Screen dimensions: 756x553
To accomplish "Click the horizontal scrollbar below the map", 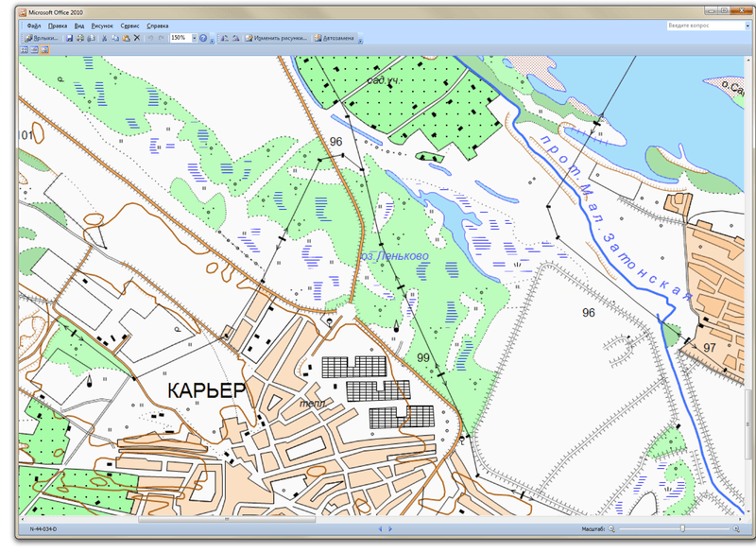I will click(227, 519).
